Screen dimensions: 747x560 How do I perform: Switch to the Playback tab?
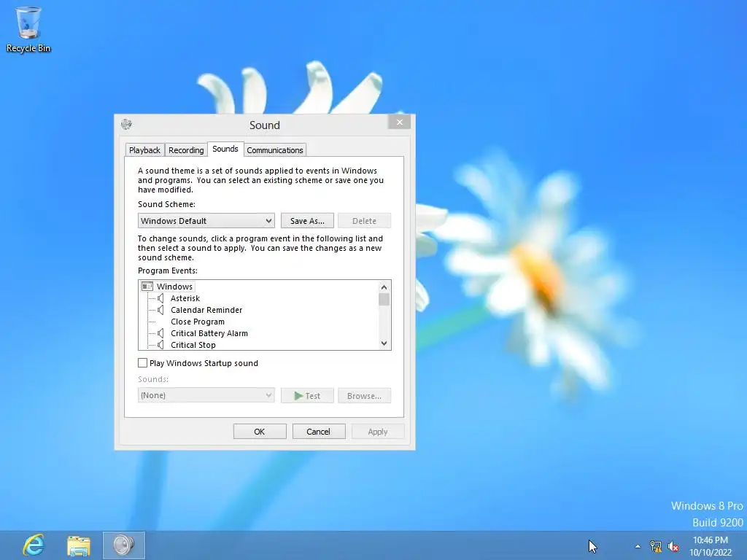(x=145, y=150)
